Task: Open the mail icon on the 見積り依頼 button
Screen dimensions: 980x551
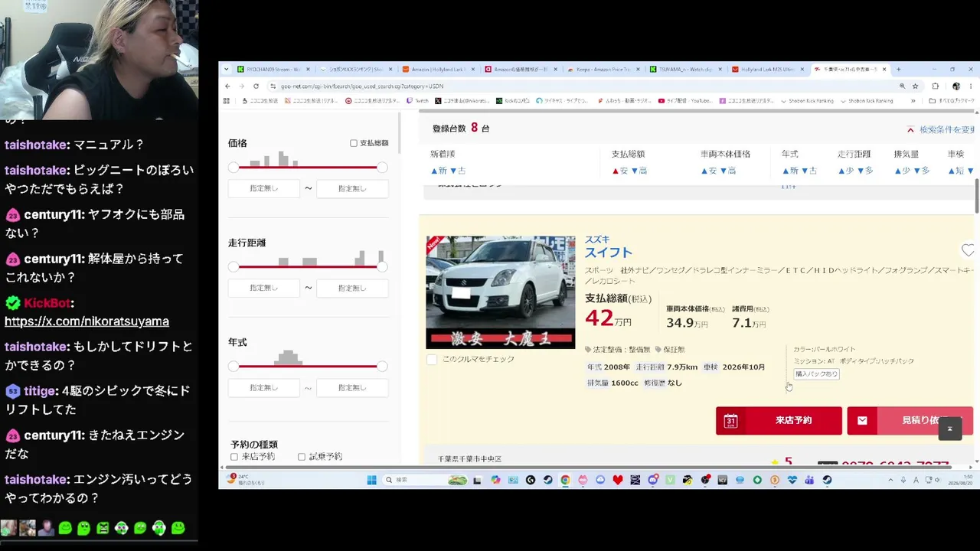Action: click(862, 420)
